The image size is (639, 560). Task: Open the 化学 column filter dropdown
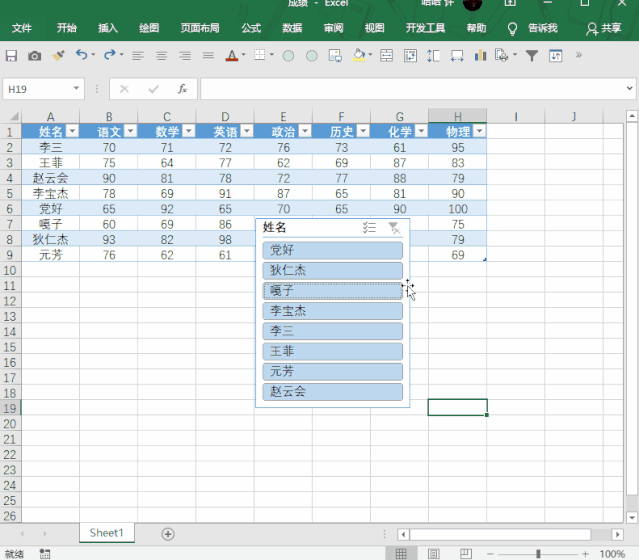(x=421, y=131)
